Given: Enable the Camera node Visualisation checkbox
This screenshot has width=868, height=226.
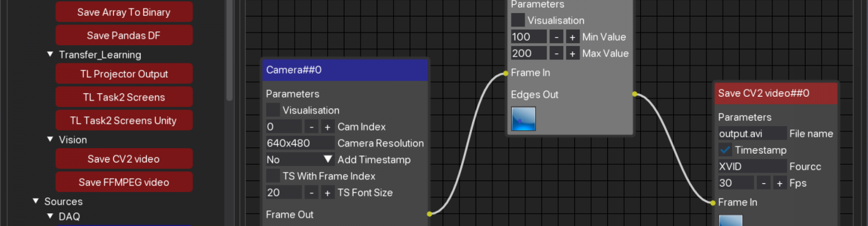Looking at the screenshot, I should pyautogui.click(x=273, y=110).
